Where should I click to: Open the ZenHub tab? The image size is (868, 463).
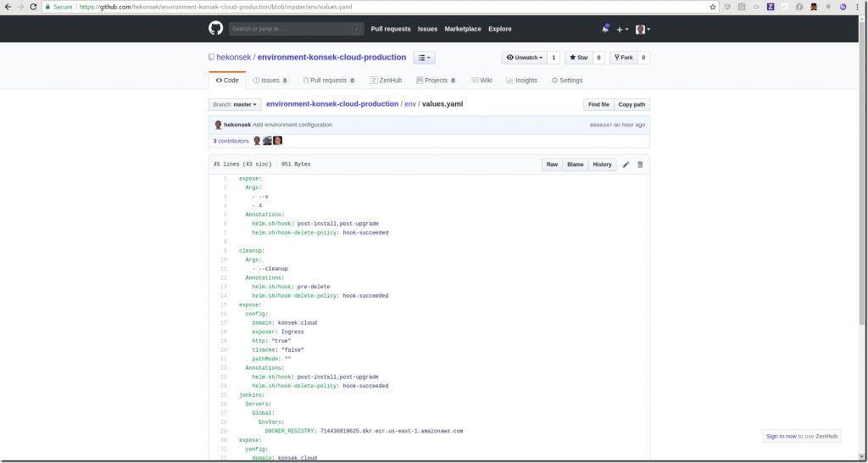[387, 81]
